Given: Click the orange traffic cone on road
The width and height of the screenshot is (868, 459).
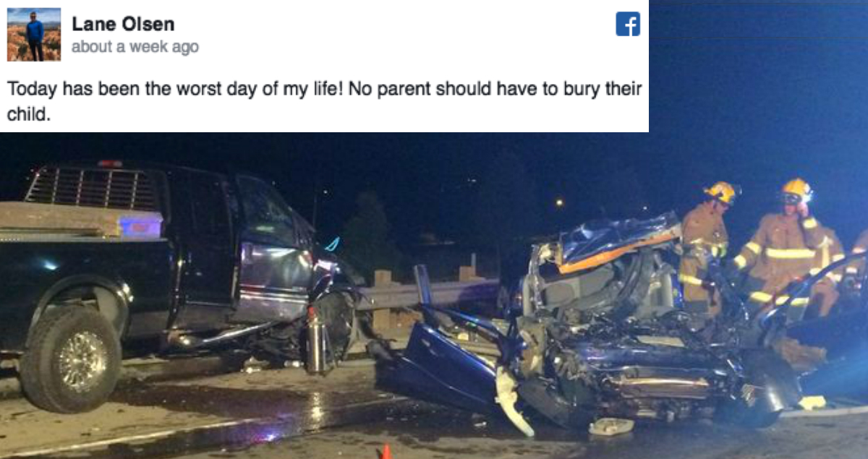Looking at the screenshot, I should (x=386, y=452).
